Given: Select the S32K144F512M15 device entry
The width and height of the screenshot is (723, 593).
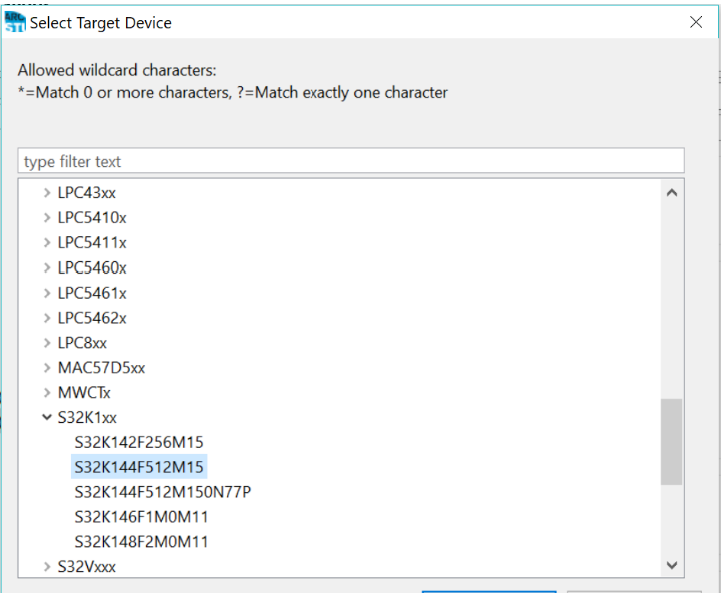Looking at the screenshot, I should pos(139,467).
